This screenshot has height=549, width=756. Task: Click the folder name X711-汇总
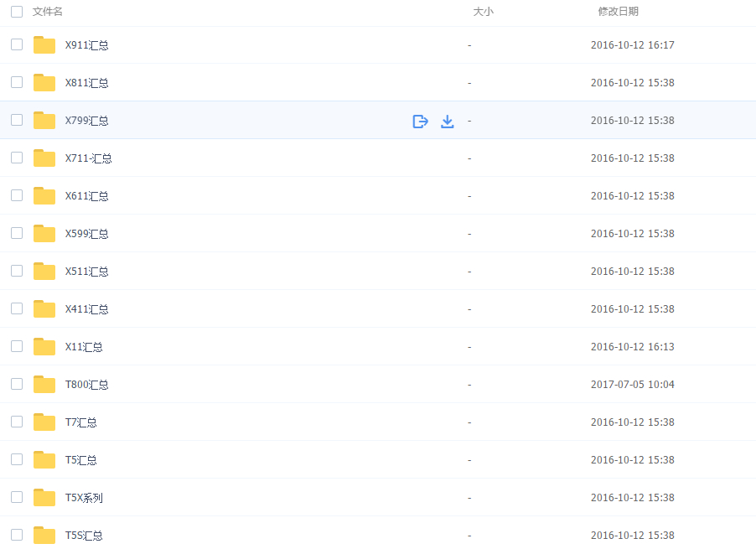pyautogui.click(x=89, y=158)
